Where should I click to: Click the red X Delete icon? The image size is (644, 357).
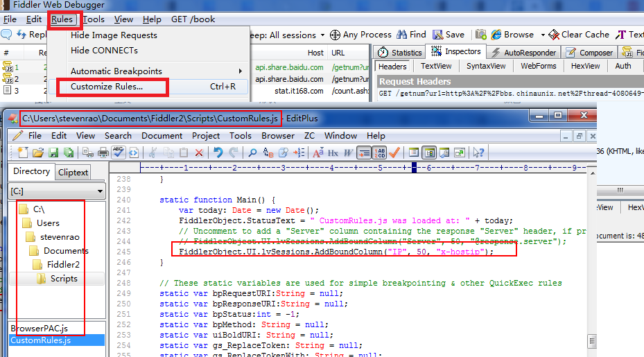click(199, 153)
